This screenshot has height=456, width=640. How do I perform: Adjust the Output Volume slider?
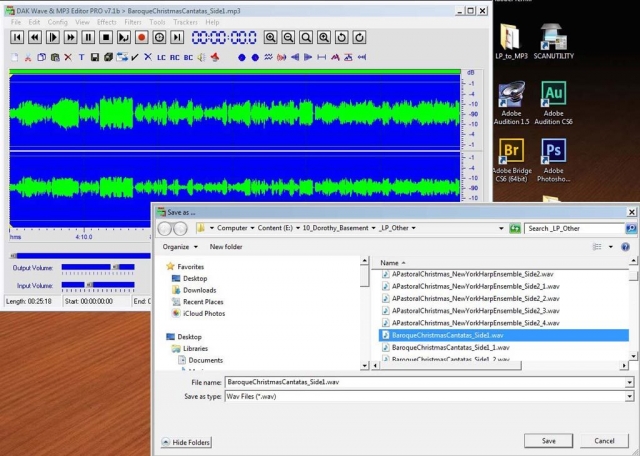click(98, 267)
